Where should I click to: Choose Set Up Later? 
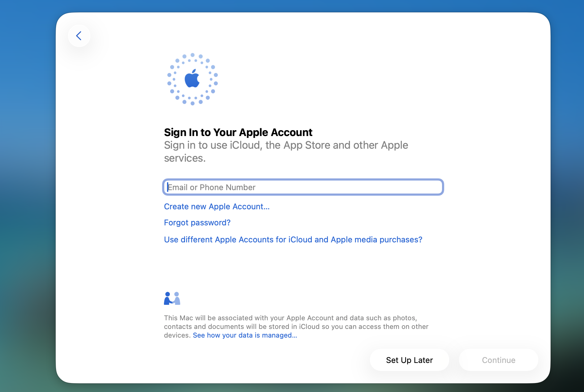click(x=409, y=360)
